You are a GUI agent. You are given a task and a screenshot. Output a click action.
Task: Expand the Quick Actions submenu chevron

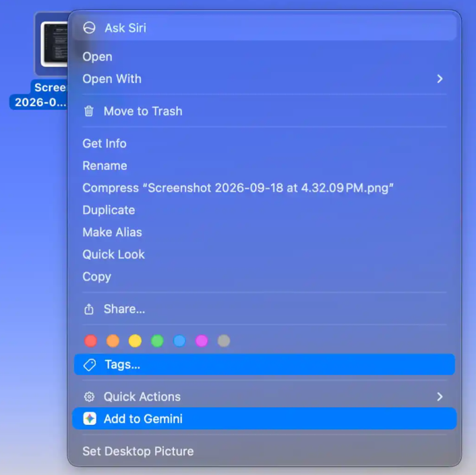click(x=440, y=397)
